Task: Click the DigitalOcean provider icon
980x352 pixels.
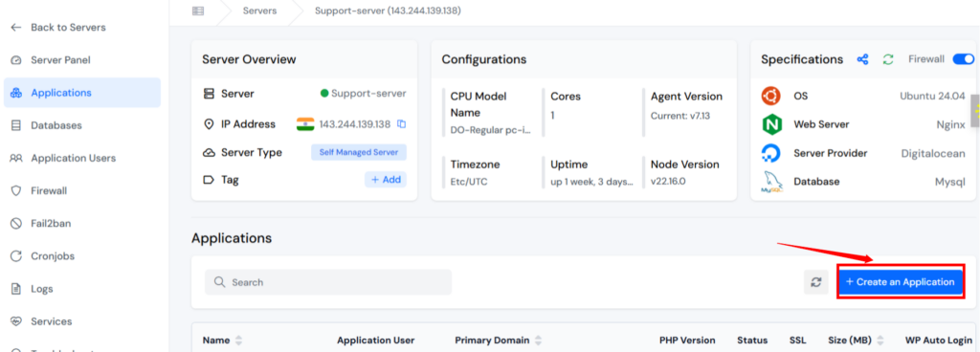Action: point(771,154)
